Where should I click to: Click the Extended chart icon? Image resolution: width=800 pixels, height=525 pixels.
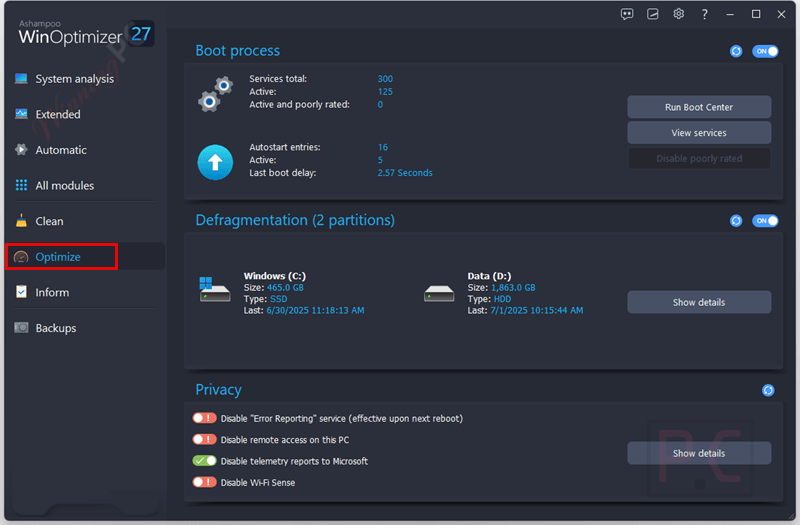tap(21, 114)
